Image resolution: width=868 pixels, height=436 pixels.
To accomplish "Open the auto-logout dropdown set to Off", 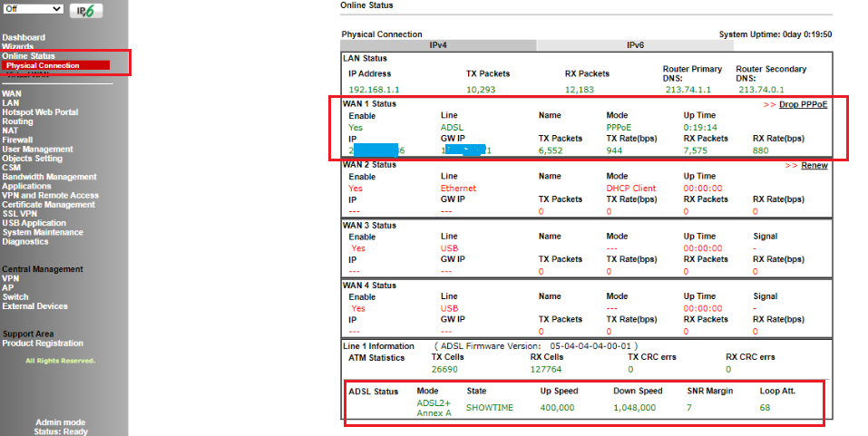I will click(x=34, y=9).
